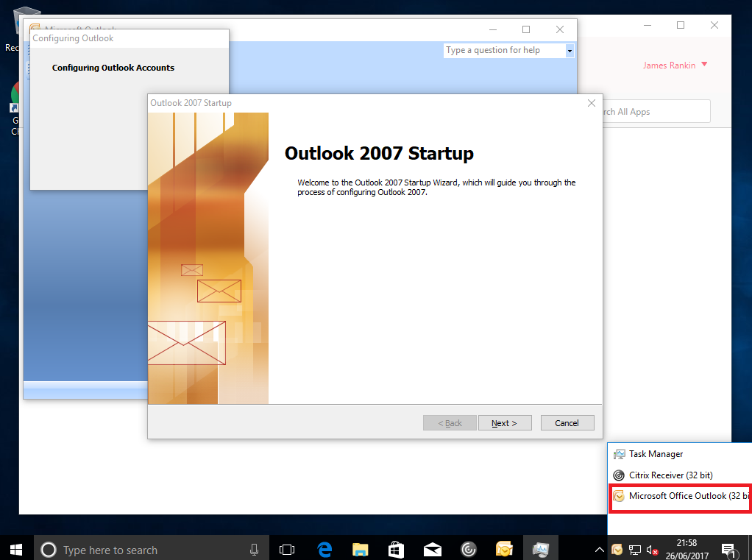Close the Microsoft Outlook window
This screenshot has width=752, height=560.
(560, 29)
